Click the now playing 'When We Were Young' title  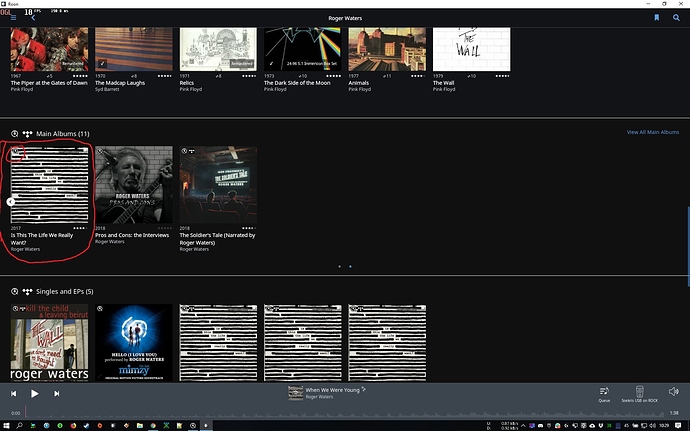pos(332,390)
